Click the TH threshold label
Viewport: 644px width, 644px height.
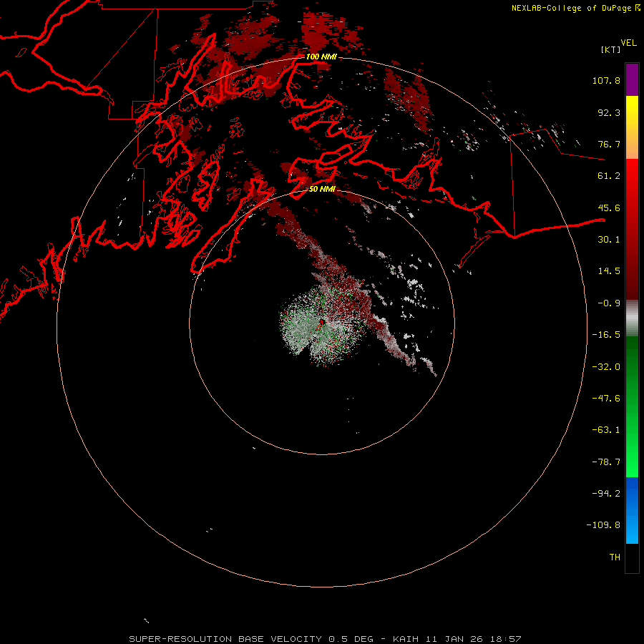pos(615,557)
